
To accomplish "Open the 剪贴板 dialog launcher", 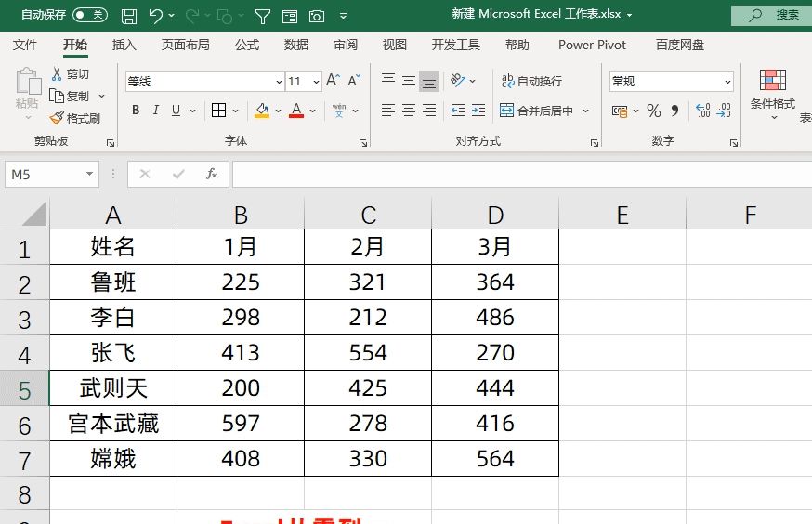I will point(111,142).
